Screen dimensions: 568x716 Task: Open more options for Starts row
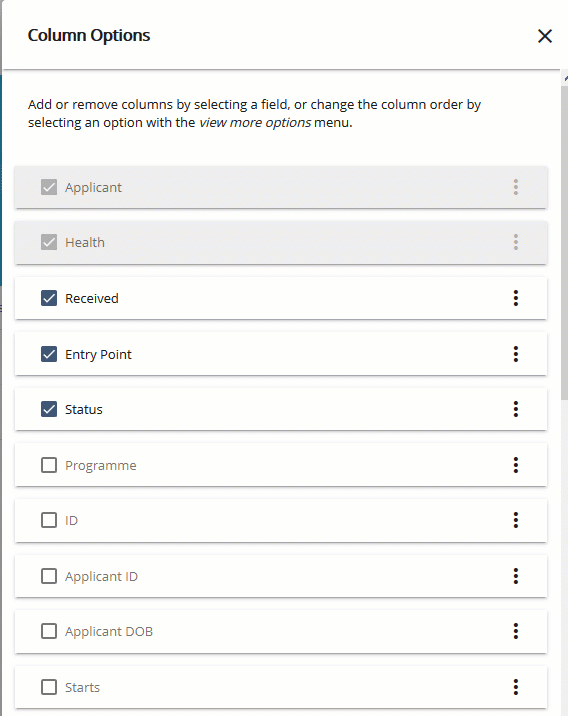515,687
